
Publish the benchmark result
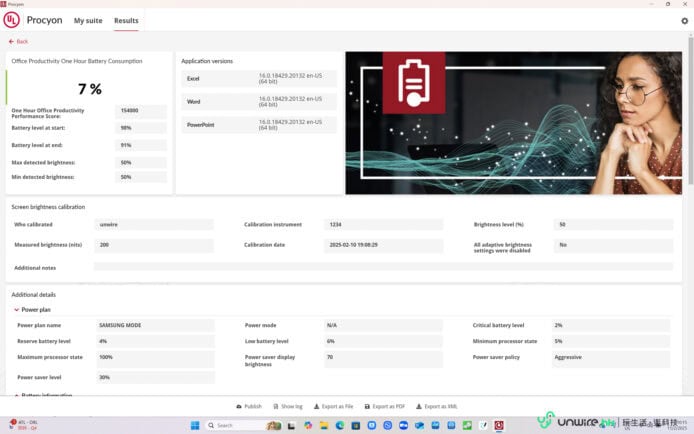248,406
